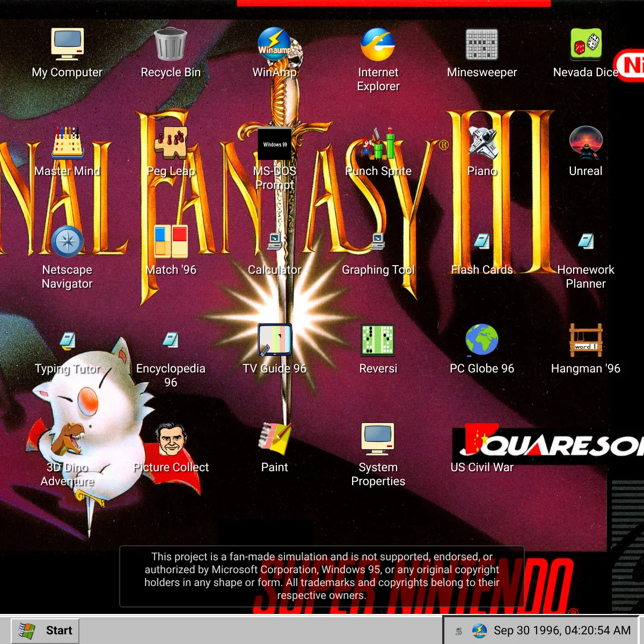This screenshot has width=644, height=644.
Task: Open the My Computer desktop icon
Action: coord(67,45)
